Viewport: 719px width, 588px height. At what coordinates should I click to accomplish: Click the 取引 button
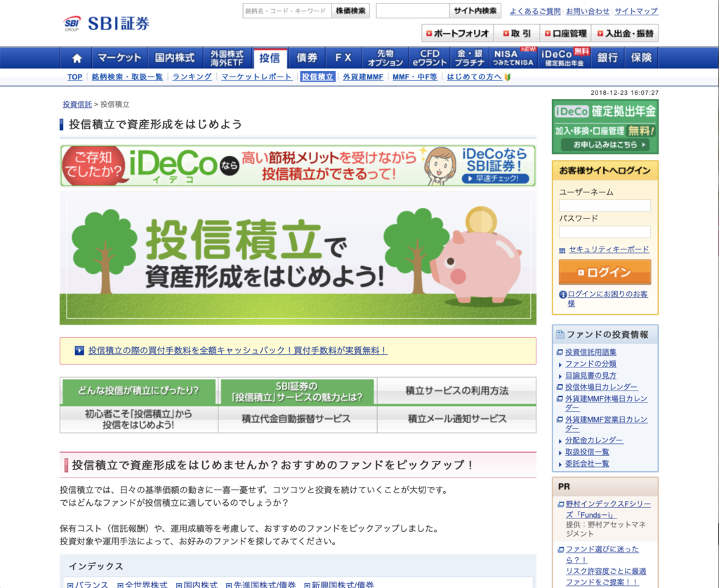[516, 33]
